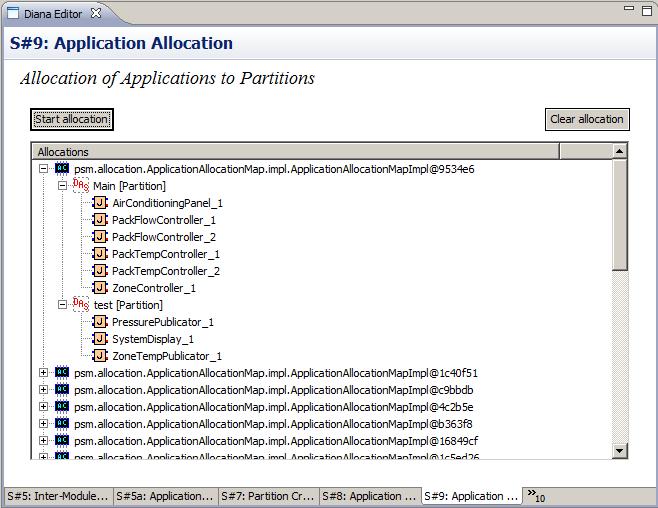Click the J icon of PackFlowController_2

[100, 237]
